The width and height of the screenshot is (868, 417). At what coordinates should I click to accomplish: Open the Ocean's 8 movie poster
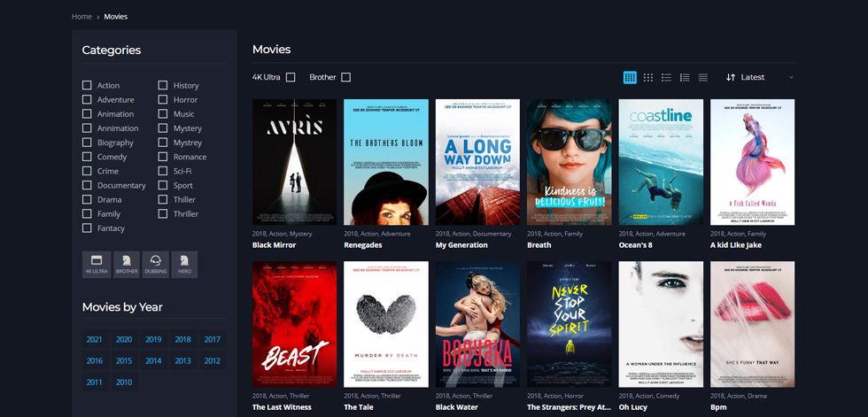point(661,162)
